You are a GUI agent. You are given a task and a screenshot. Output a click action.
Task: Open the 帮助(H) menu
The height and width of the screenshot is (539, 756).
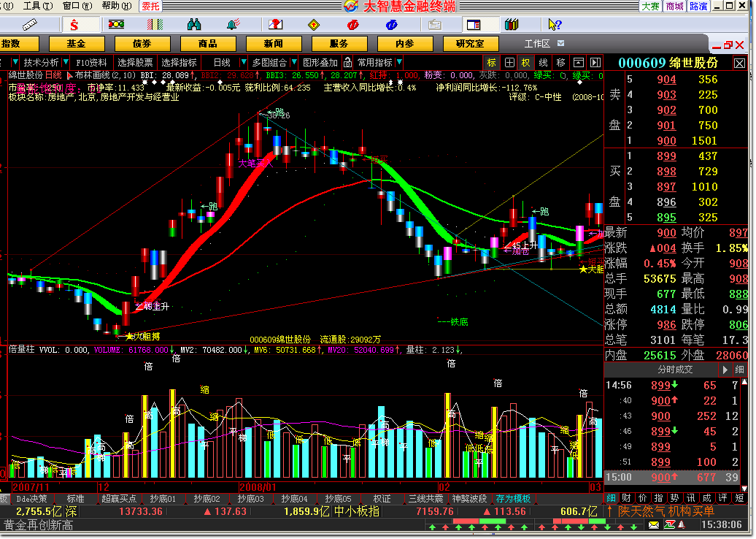[x=117, y=6]
